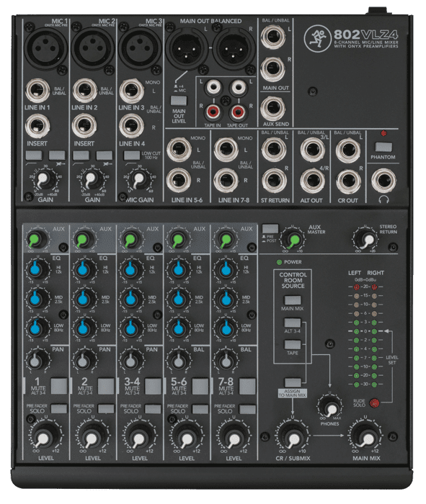This screenshot has width=426, height=504.
Task: Click the channel 2 INSERT jack
Action: (84, 126)
